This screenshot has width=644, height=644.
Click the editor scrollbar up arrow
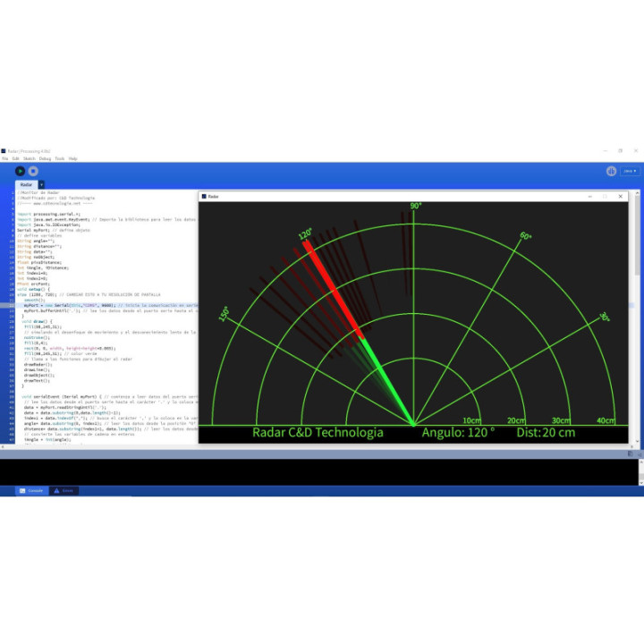click(638, 192)
